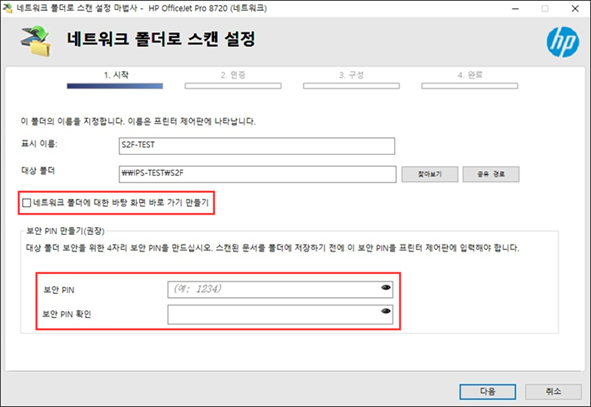Click the 취소 button
The width and height of the screenshot is (591, 407).
(x=553, y=392)
